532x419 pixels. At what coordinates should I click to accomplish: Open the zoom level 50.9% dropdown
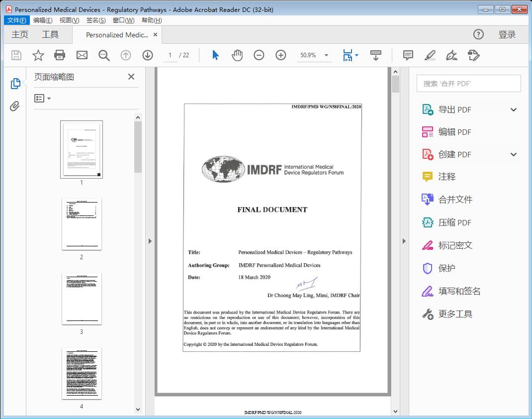[326, 55]
